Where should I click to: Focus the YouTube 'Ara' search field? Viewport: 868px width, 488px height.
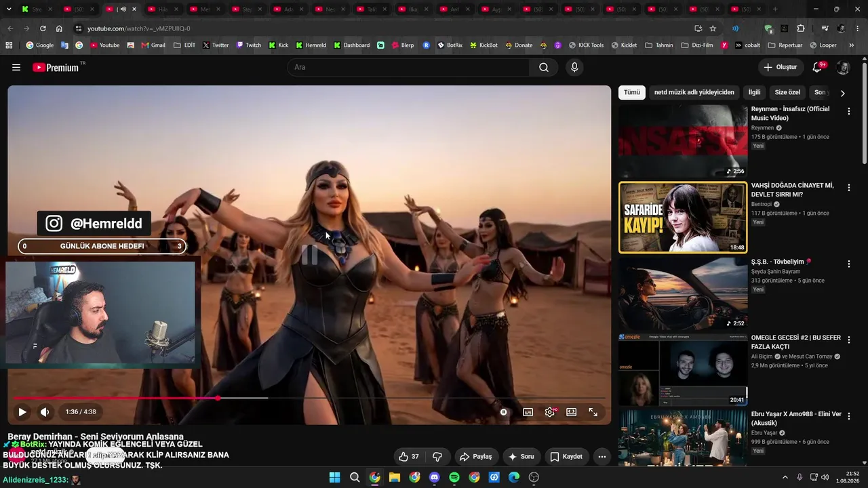(x=409, y=68)
